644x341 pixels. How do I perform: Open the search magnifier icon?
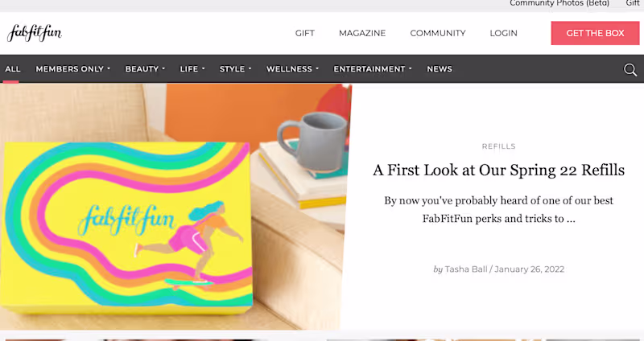(x=630, y=70)
